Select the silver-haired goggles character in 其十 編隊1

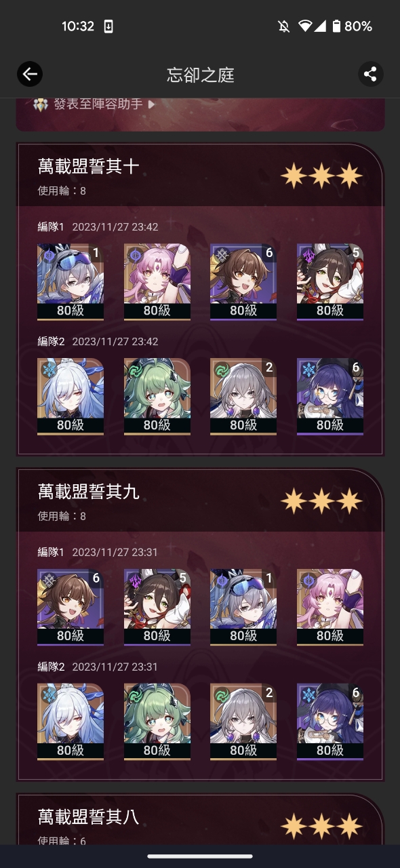click(71, 282)
